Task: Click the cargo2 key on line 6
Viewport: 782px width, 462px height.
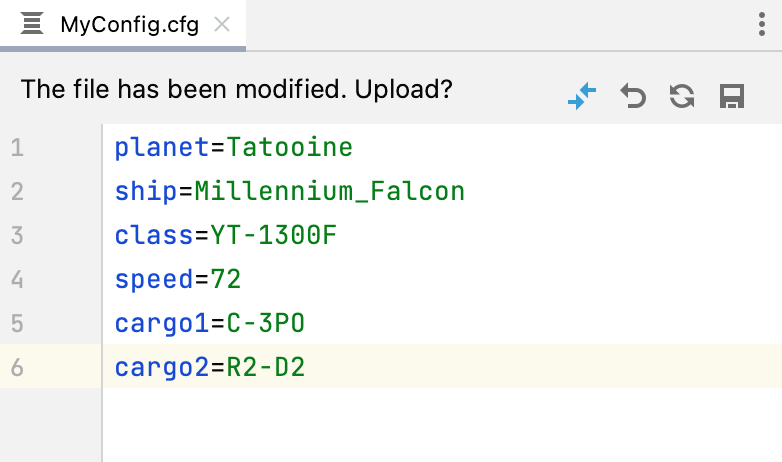Action: click(x=161, y=367)
